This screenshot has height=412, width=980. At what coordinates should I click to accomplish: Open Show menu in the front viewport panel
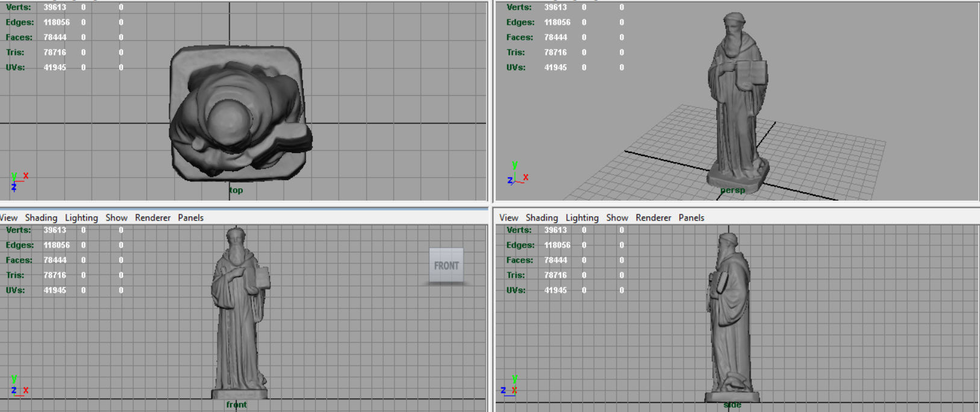[x=116, y=217]
